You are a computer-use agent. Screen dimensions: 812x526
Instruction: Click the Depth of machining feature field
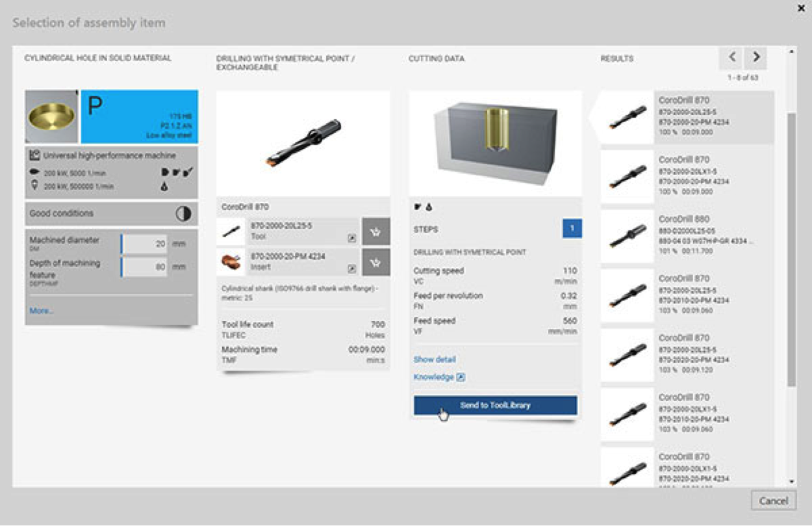click(144, 267)
